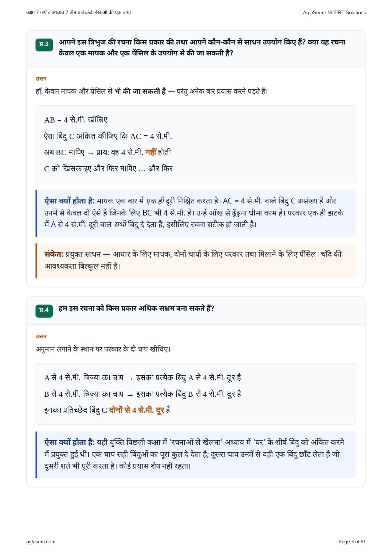Click second 'ऐसा क्यों होता है:' heading near bottom
This screenshot has width=392, height=555.
pos(70,442)
